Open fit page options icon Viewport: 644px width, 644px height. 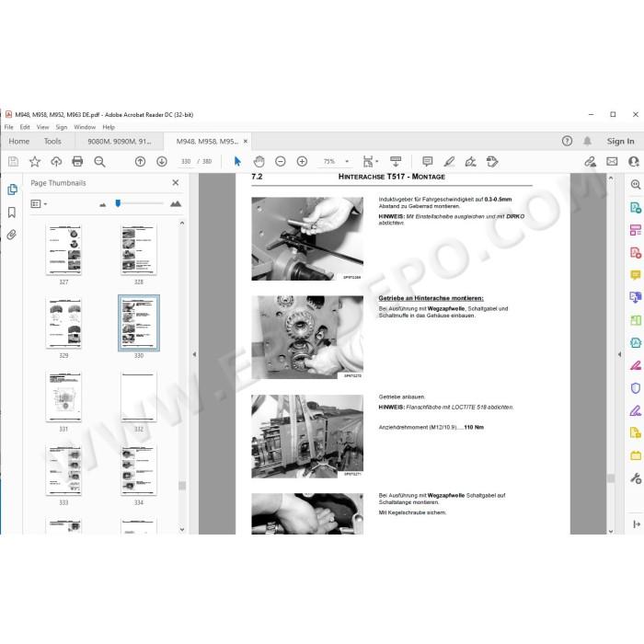pos(370,161)
